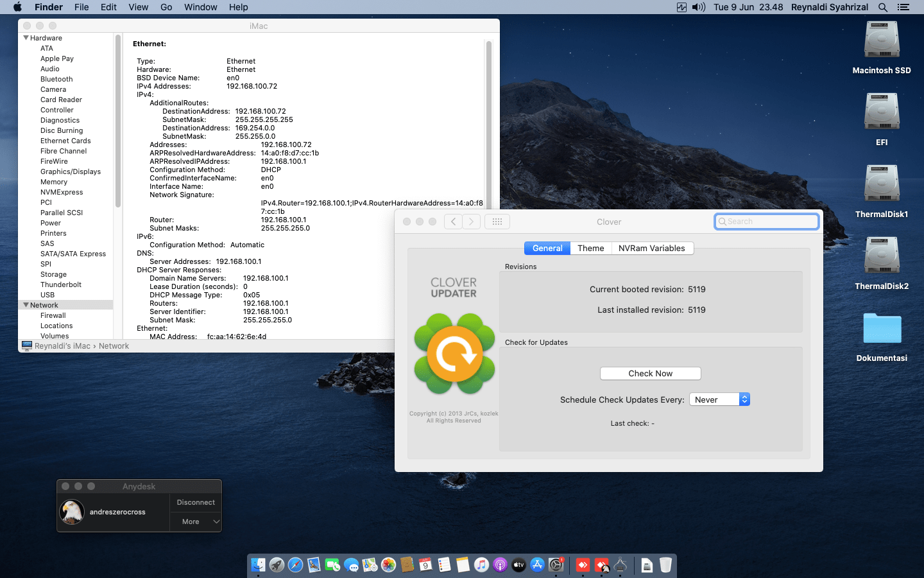Select Bluetooth in the Hardware list
The image size is (924, 578).
[56, 79]
